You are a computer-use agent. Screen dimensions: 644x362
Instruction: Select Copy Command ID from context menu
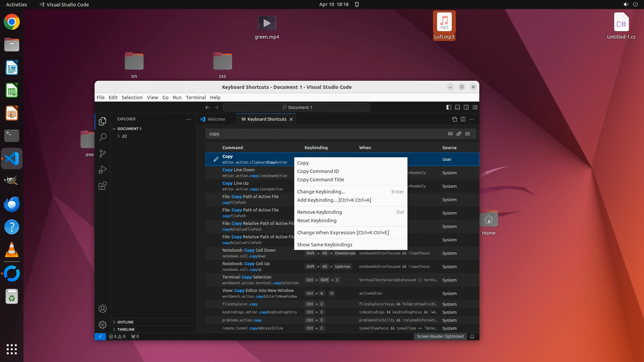[318, 171]
